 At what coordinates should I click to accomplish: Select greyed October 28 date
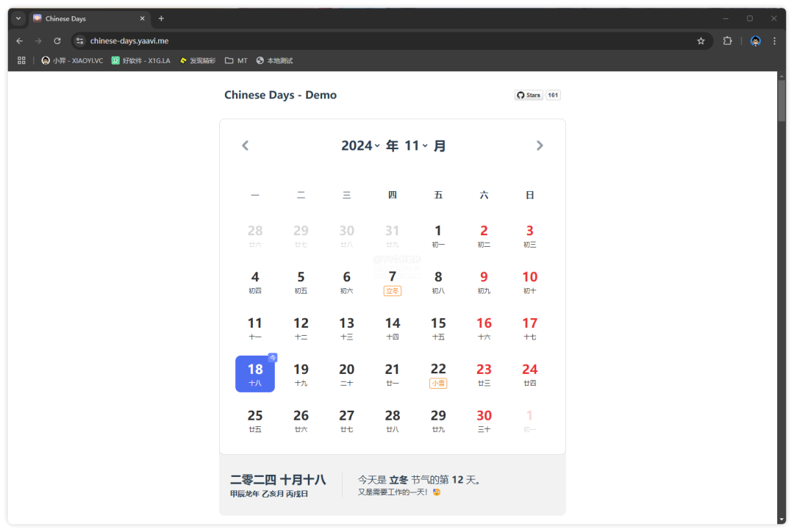point(255,236)
